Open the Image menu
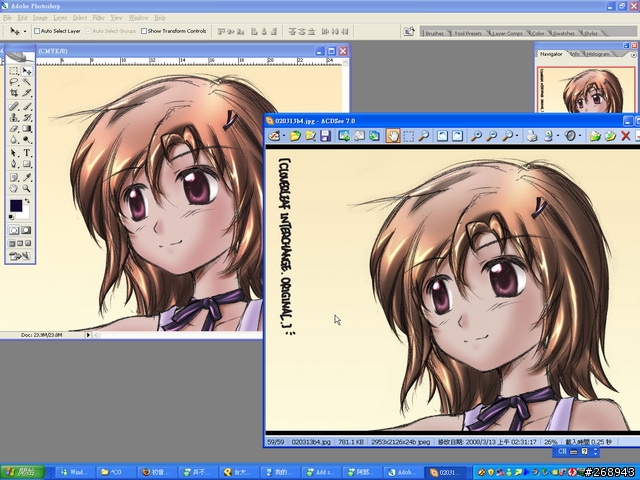Viewport: 640px width, 480px height. 40,18
